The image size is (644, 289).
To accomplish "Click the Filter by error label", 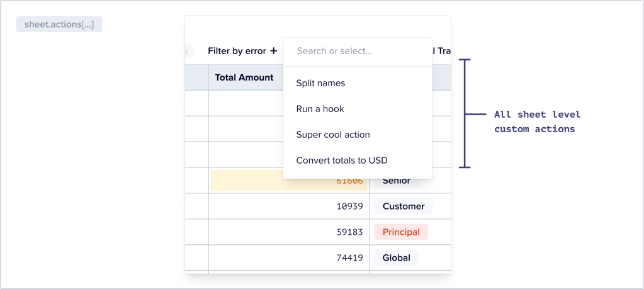I will pos(237,51).
